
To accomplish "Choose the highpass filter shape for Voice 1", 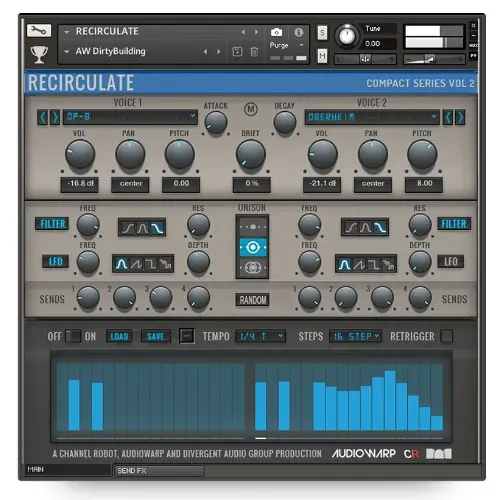I will (128, 228).
